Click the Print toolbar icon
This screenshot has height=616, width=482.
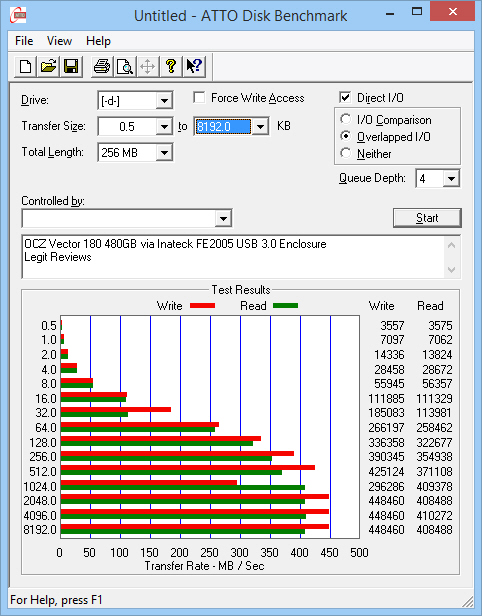[102, 66]
